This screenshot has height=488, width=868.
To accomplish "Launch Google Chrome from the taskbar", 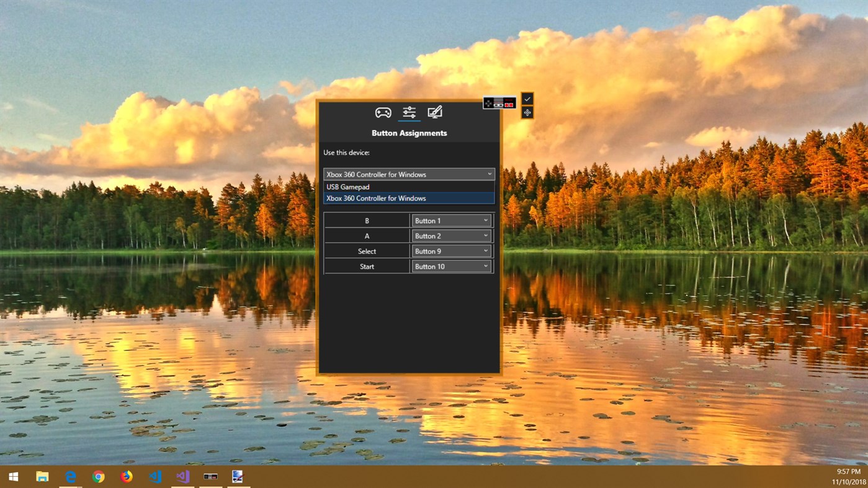I will point(99,476).
